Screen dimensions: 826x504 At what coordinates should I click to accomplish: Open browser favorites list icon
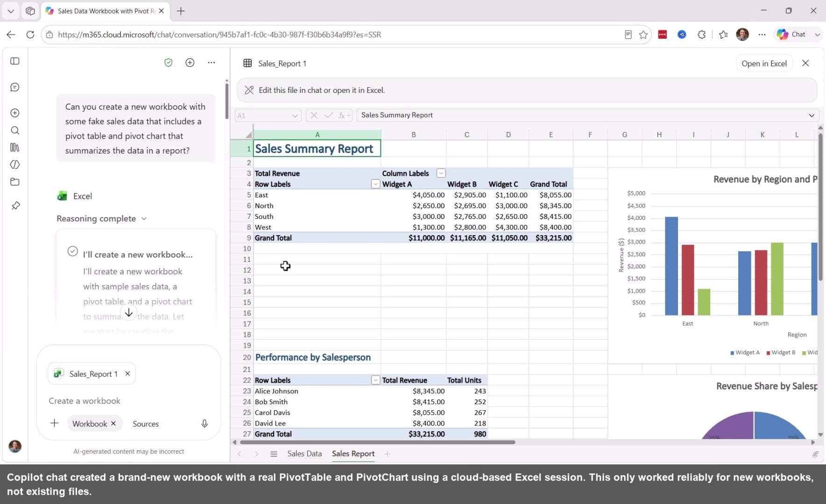point(723,35)
